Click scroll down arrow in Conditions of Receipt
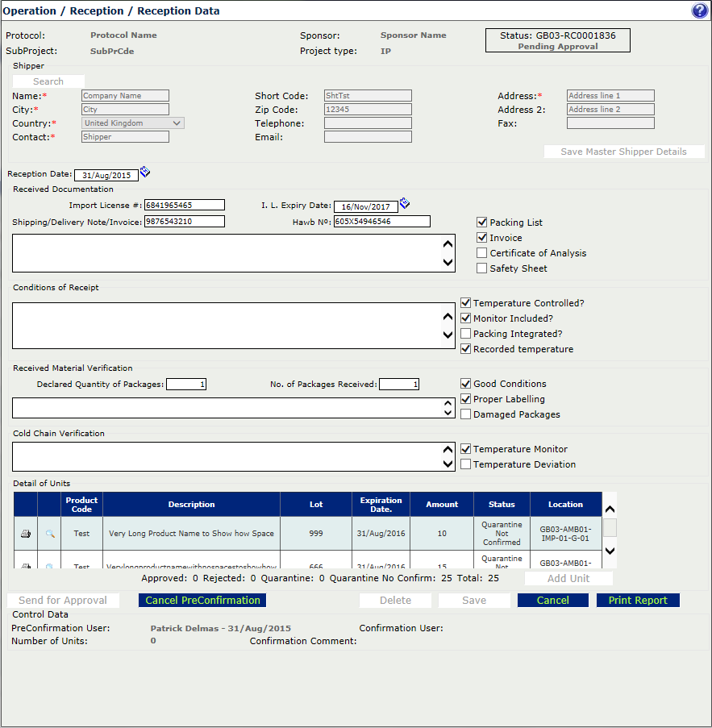Image resolution: width=712 pixels, height=728 pixels. (x=448, y=335)
